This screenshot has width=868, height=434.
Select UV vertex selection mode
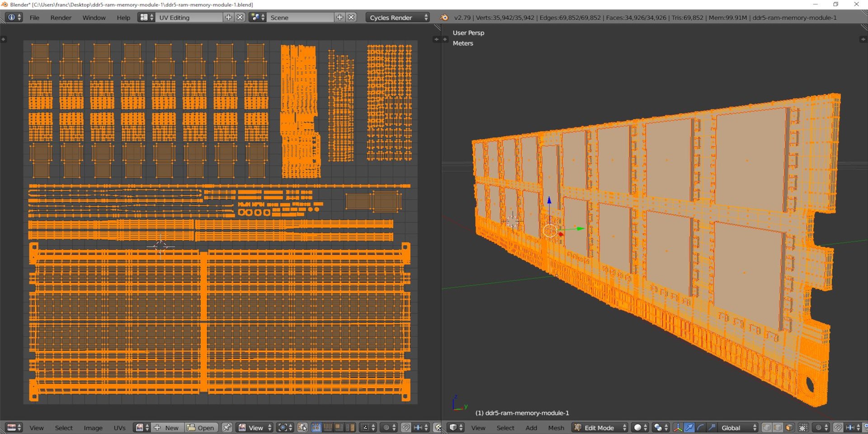click(x=316, y=428)
